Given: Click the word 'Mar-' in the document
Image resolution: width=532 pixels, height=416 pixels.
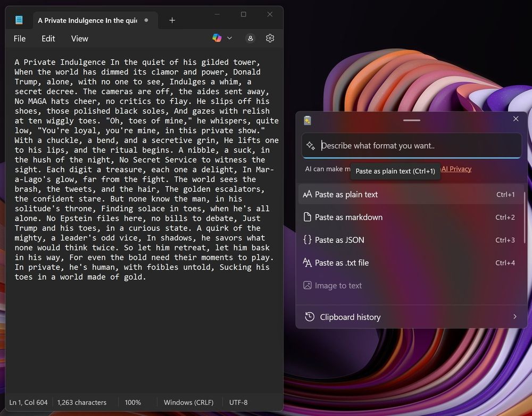Looking at the screenshot, I should point(264,170).
